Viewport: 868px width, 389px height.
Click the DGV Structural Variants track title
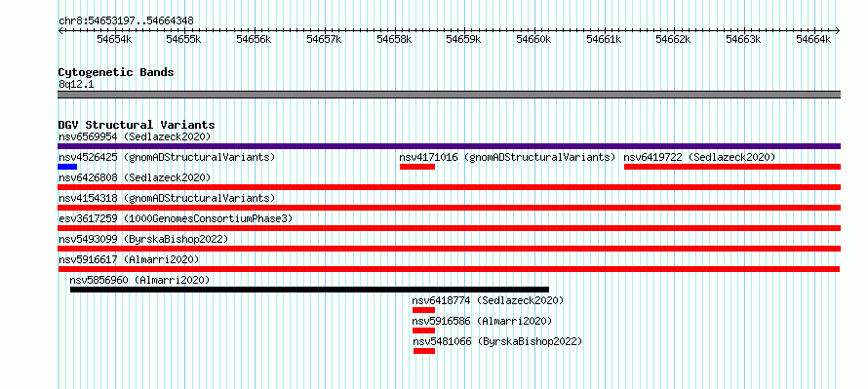[137, 125]
